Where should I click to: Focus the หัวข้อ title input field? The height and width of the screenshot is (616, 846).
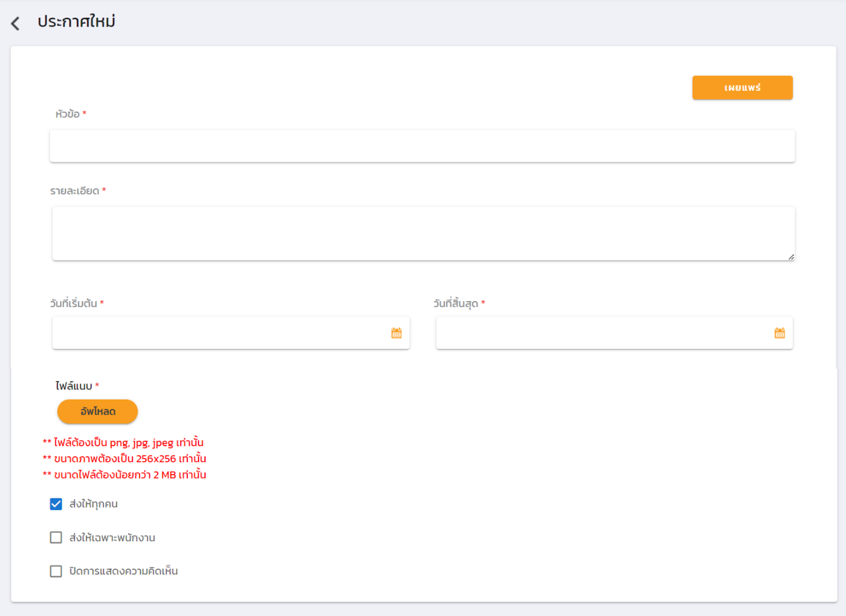pyautogui.click(x=422, y=146)
